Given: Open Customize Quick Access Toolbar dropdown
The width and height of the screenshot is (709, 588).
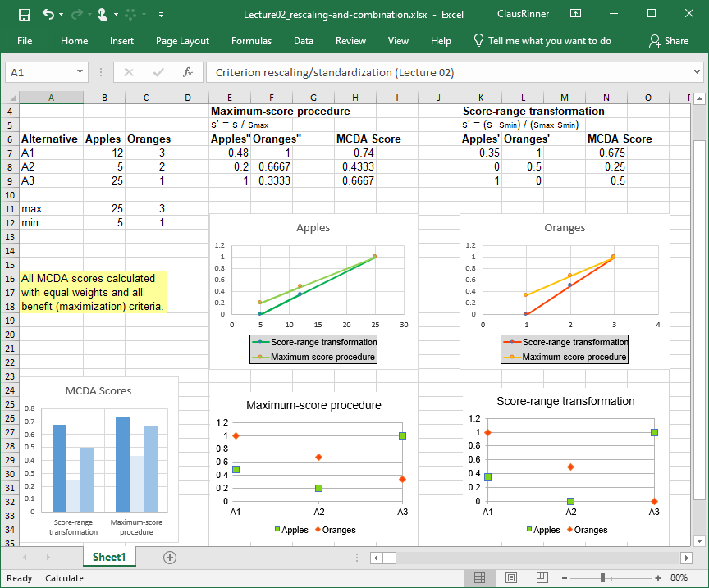Looking at the screenshot, I should point(161,15).
